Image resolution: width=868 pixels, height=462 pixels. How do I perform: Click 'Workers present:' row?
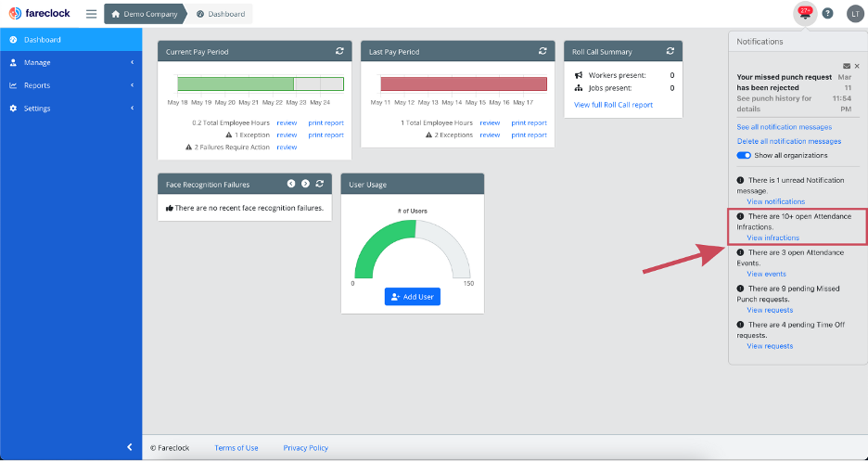coord(624,75)
